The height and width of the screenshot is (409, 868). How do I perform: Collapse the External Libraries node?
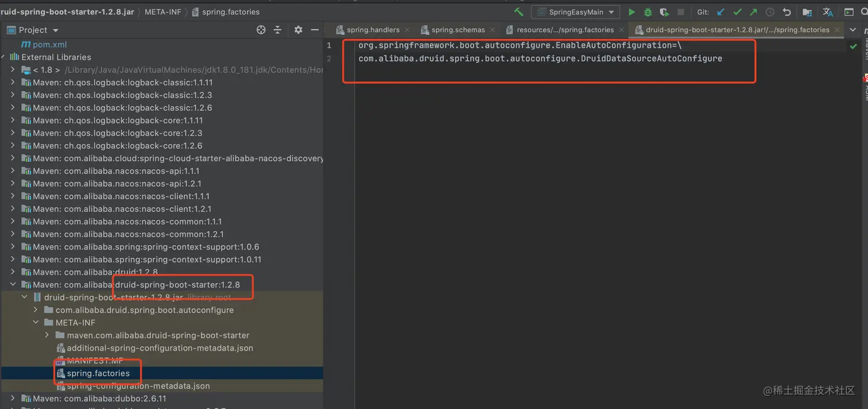coord(4,57)
